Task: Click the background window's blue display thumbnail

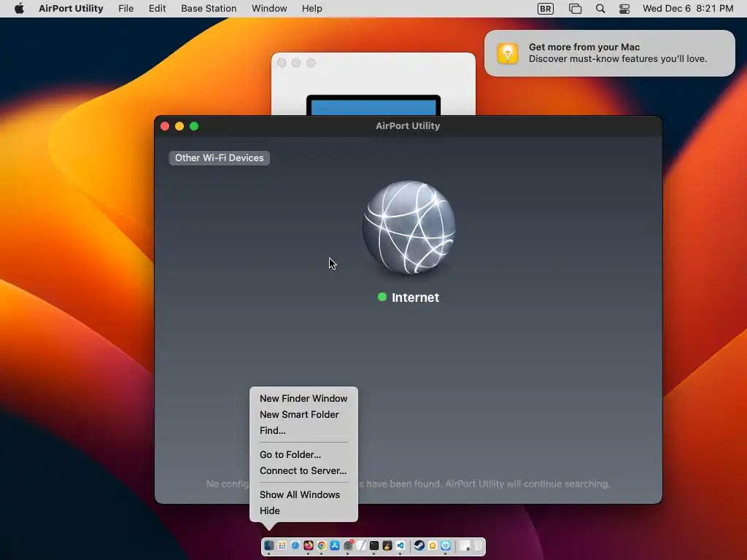Action: (373, 105)
